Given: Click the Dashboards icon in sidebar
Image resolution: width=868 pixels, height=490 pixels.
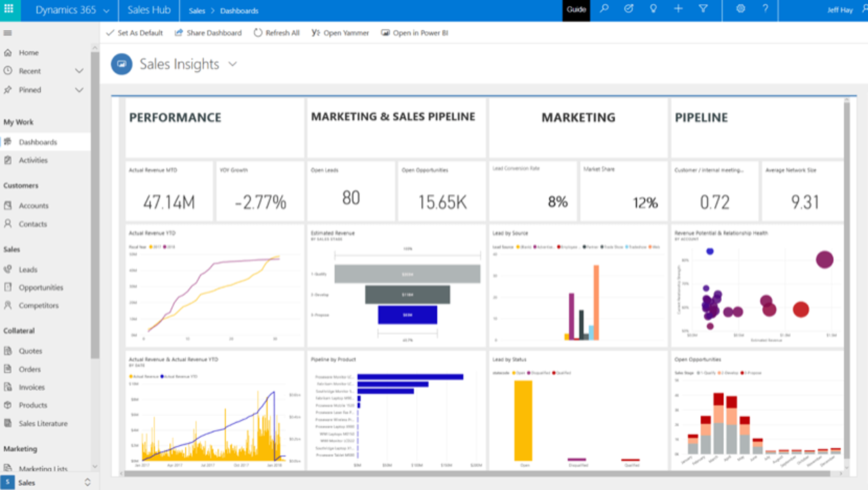Looking at the screenshot, I should point(8,142).
